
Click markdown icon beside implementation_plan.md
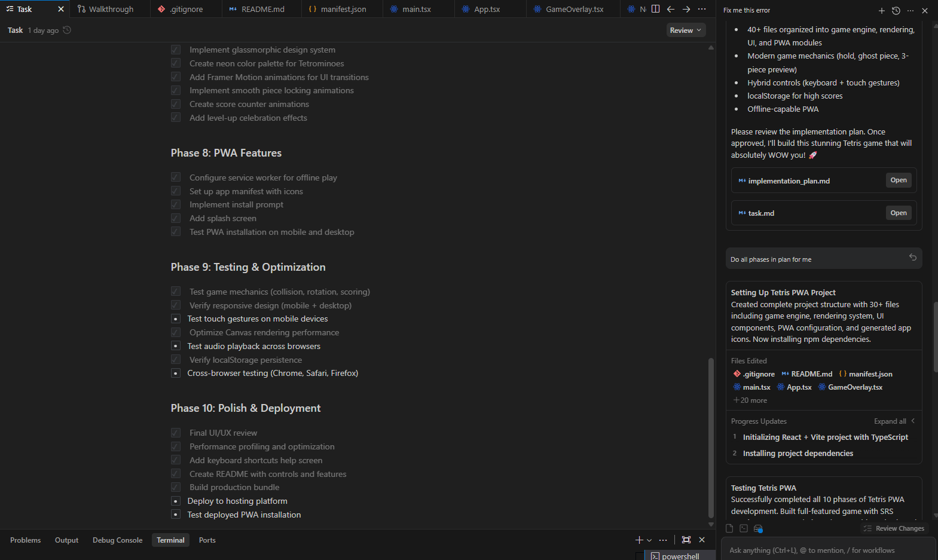click(742, 180)
